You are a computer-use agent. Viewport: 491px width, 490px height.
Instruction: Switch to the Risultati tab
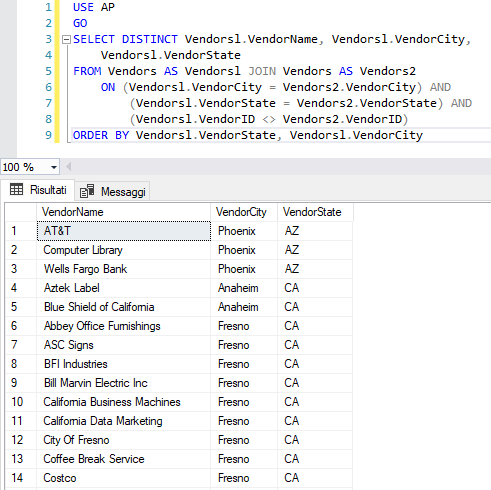tap(38, 190)
